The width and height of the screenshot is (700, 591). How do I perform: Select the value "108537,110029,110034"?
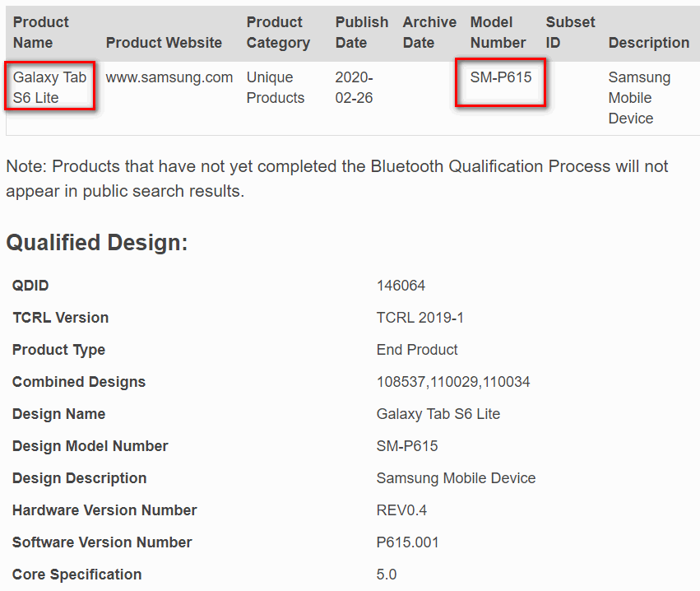(453, 381)
